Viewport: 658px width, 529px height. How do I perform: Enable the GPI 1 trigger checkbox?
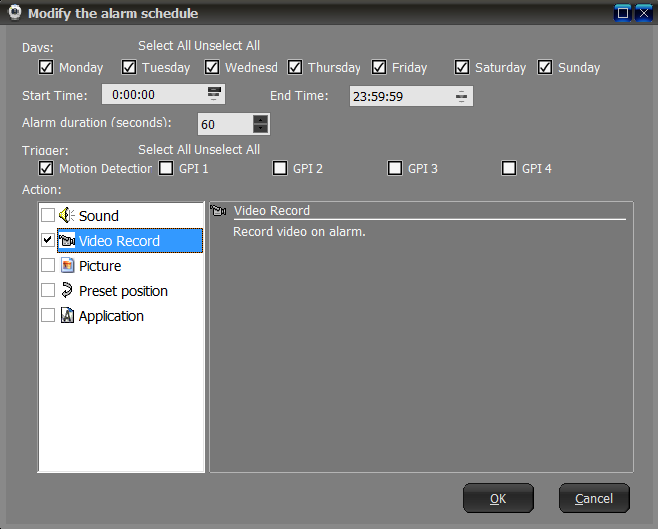(166, 168)
